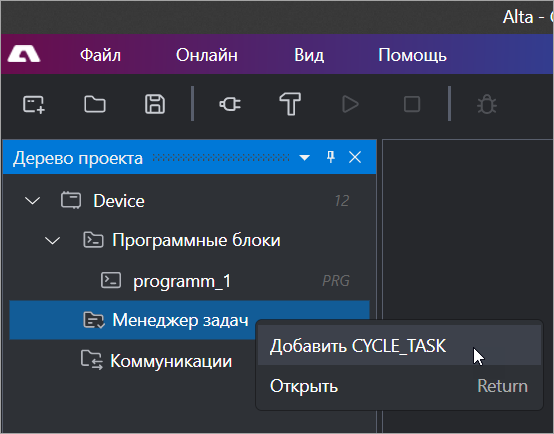This screenshot has height=434, width=554.
Task: Toggle the pin on Дерево проекта panel
Action: (331, 157)
